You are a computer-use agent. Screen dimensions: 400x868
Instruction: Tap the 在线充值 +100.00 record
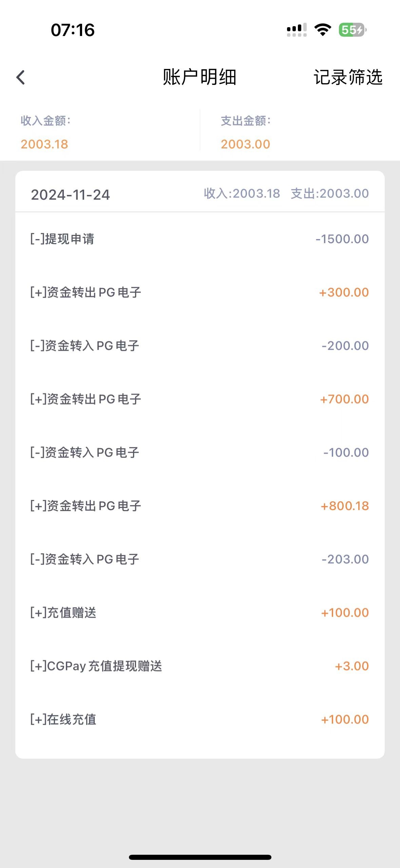pyautogui.click(x=199, y=719)
